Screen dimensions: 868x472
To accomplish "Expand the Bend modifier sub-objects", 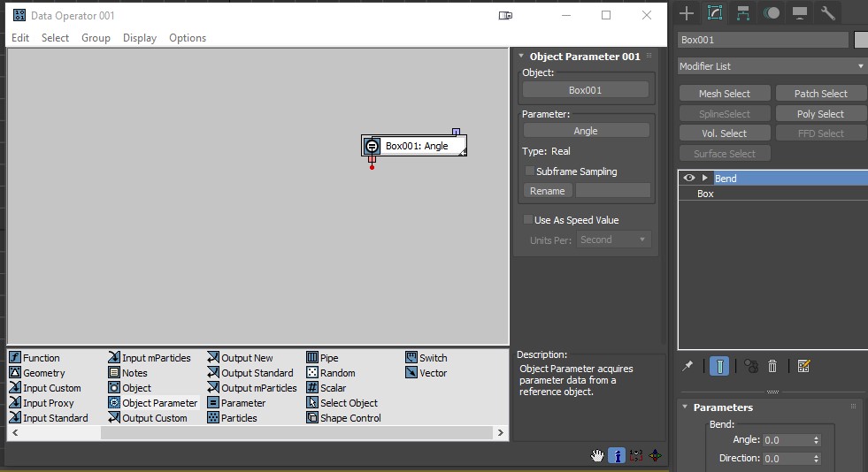I will coord(705,179).
